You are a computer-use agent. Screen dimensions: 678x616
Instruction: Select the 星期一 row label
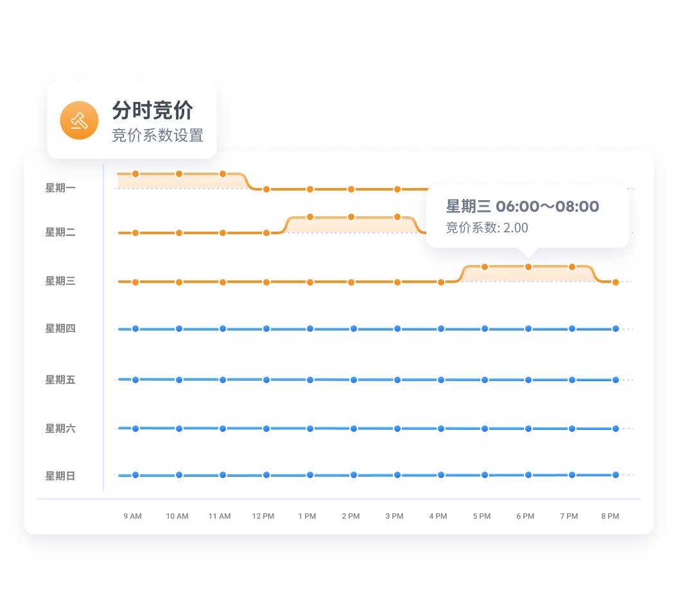coord(60,188)
